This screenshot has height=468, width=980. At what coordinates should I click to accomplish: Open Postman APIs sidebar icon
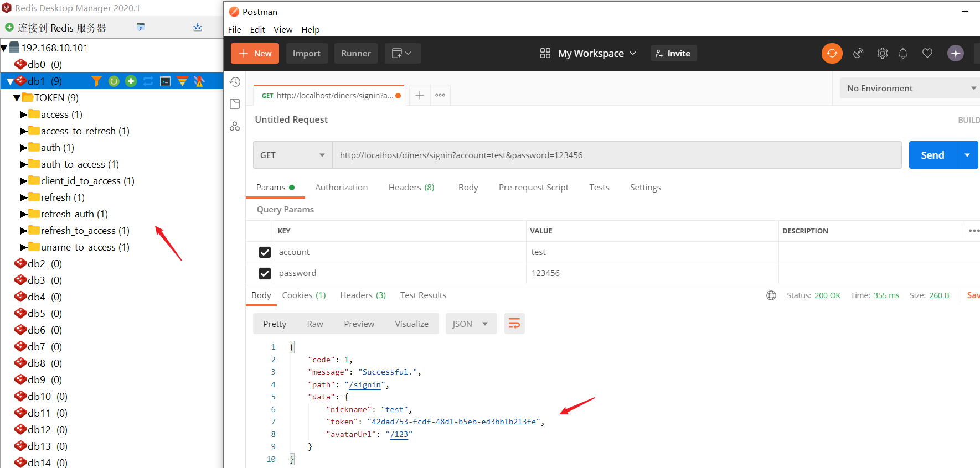click(x=235, y=126)
